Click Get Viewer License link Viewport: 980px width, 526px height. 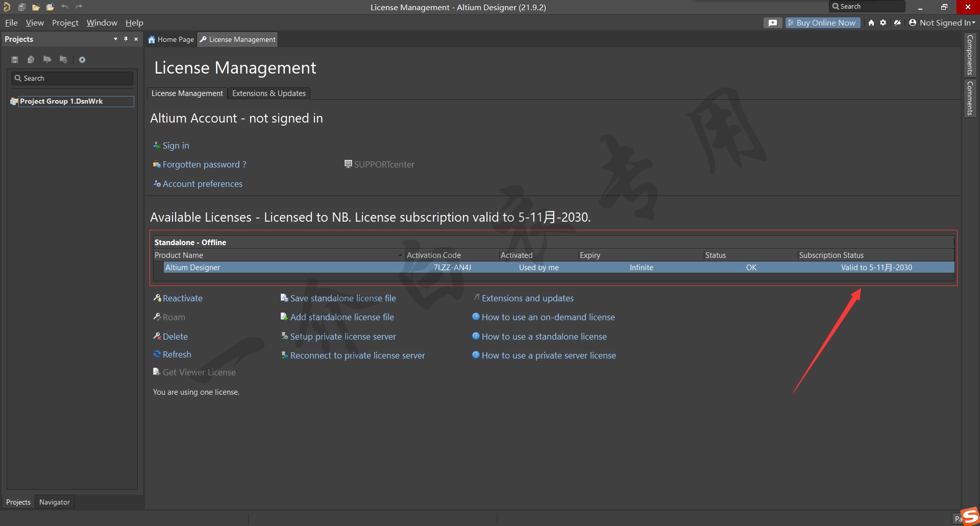coord(199,372)
